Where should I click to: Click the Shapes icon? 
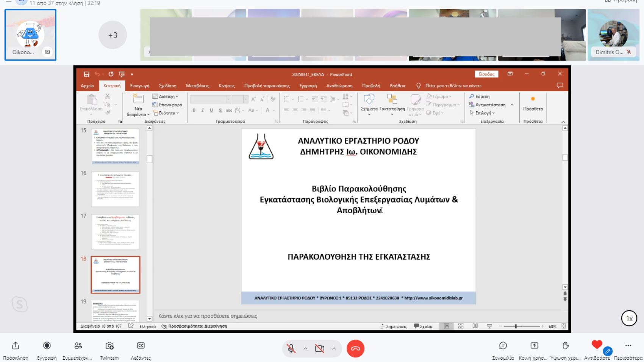(x=369, y=99)
